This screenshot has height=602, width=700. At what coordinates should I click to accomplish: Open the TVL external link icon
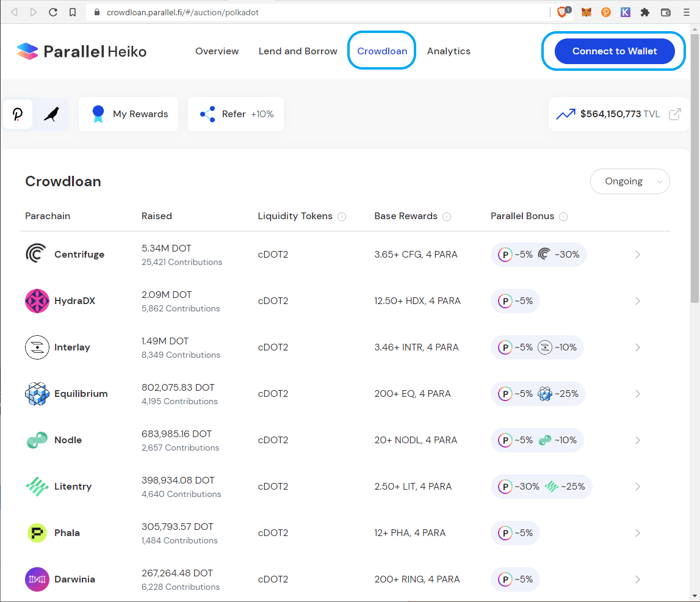click(674, 114)
